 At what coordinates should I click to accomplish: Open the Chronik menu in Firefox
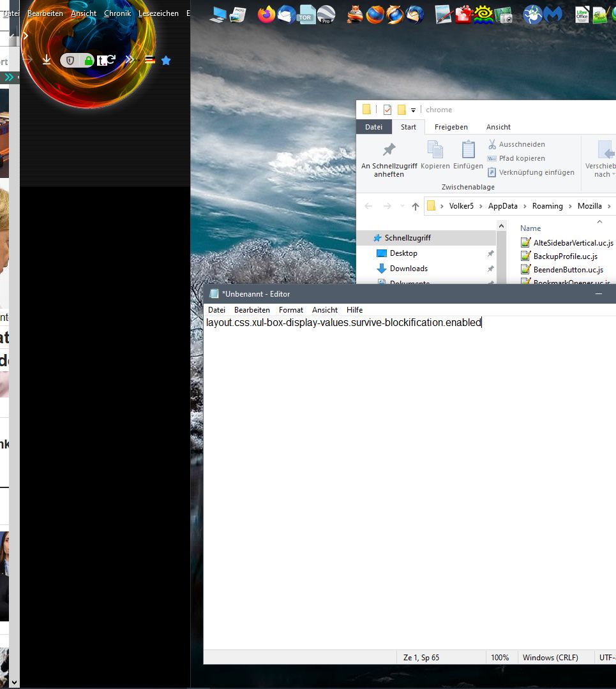pyautogui.click(x=117, y=13)
